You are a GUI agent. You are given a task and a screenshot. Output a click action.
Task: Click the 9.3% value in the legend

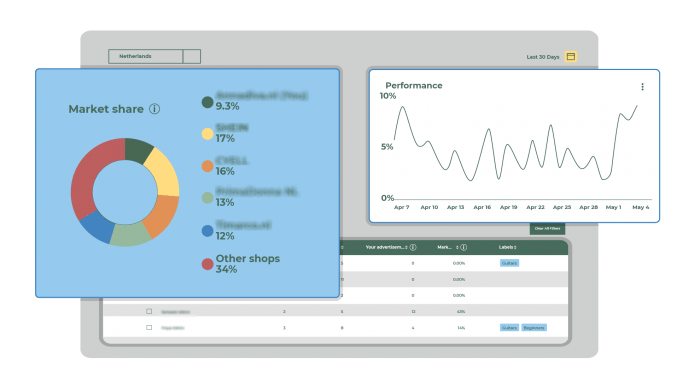[227, 106]
